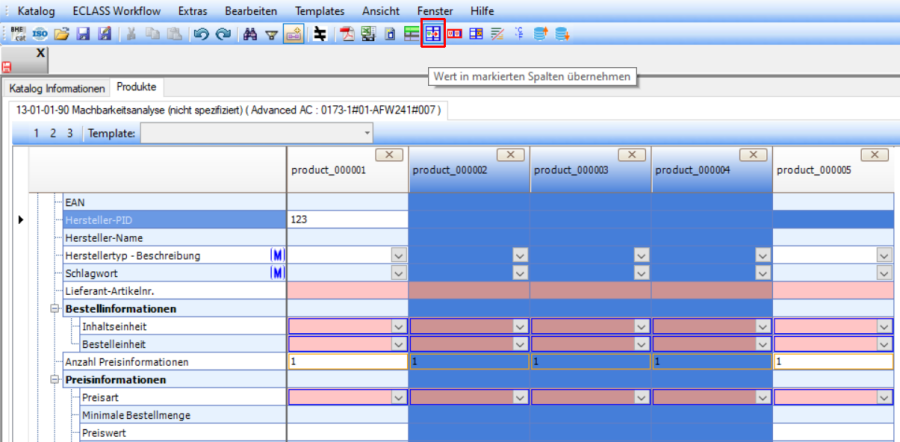This screenshot has height=442, width=900.
Task: Redo the last undone action
Action: click(223, 34)
